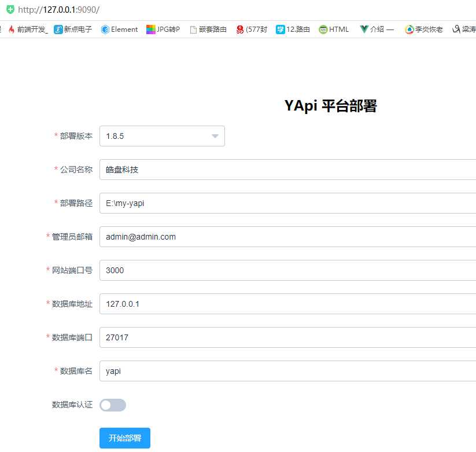Click the 数据库端口 label
The height and width of the screenshot is (452, 476).
72,337
